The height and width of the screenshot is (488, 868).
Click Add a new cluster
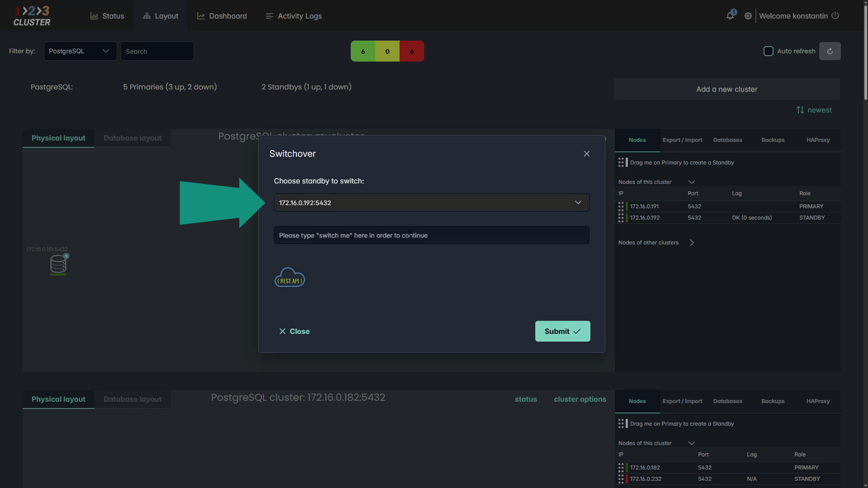click(x=726, y=89)
